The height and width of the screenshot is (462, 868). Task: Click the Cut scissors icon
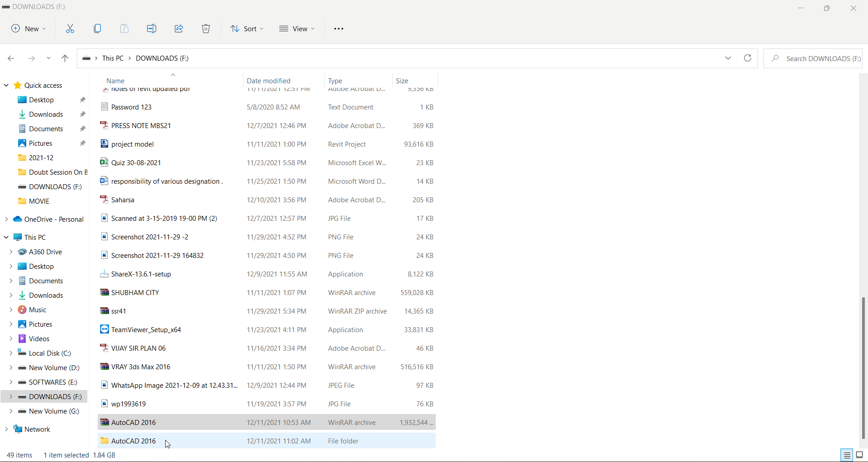coord(70,29)
